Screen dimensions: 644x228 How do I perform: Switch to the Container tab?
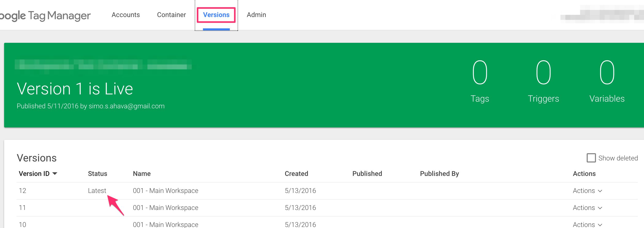click(x=171, y=15)
